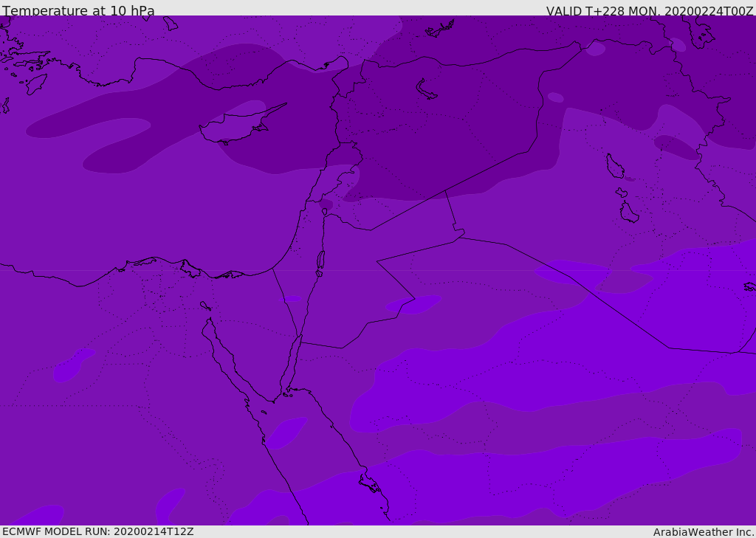
Task: Click the 'VALID T+228 MON. 20200224T00Z' label
Action: [x=650, y=10]
